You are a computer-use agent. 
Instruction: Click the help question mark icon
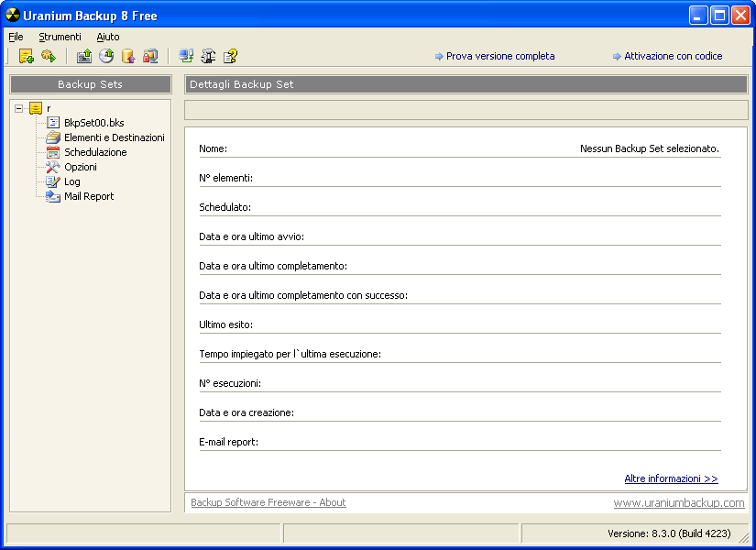point(230,56)
